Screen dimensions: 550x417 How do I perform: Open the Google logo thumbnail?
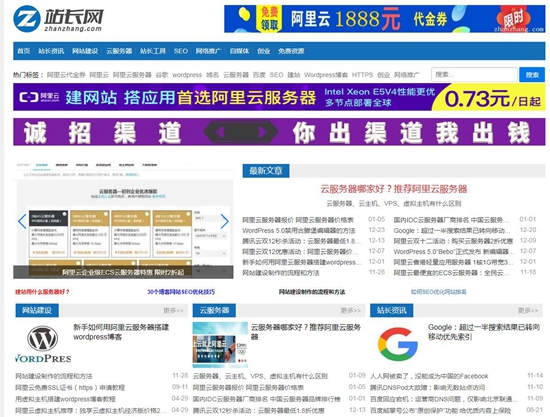click(397, 344)
